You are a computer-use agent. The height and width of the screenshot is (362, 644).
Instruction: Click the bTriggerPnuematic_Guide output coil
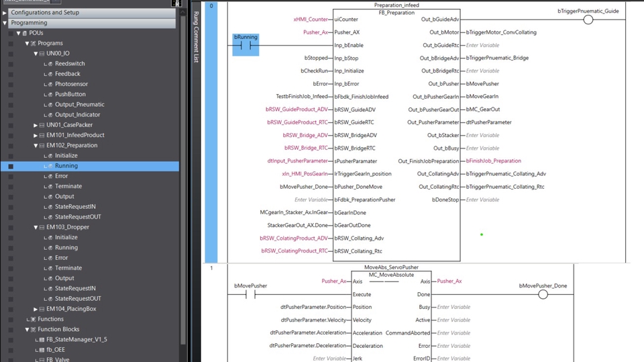[x=588, y=19]
